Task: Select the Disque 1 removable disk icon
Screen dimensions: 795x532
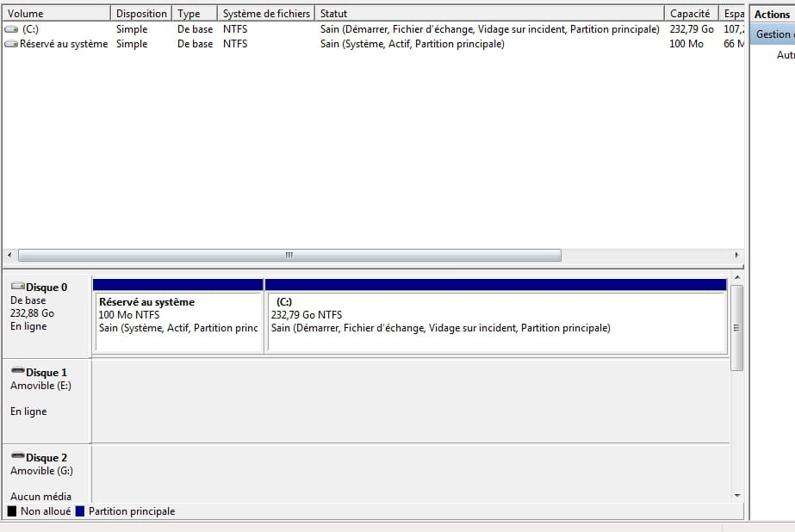Action: coord(17,373)
